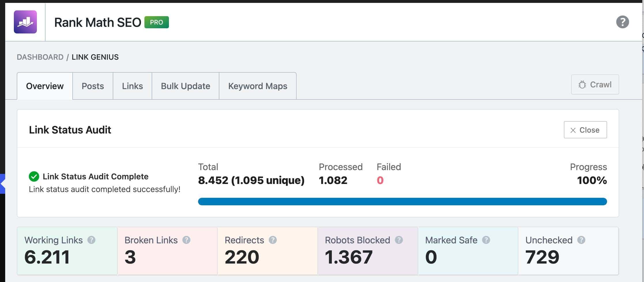The height and width of the screenshot is (282, 644).
Task: Click the Progress 100% value
Action: click(592, 180)
